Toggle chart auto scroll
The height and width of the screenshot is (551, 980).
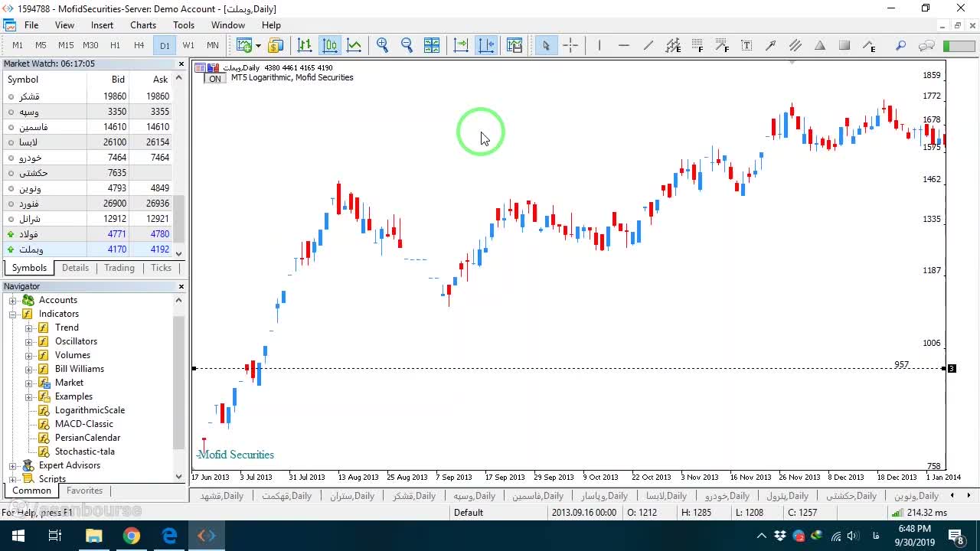461,45
